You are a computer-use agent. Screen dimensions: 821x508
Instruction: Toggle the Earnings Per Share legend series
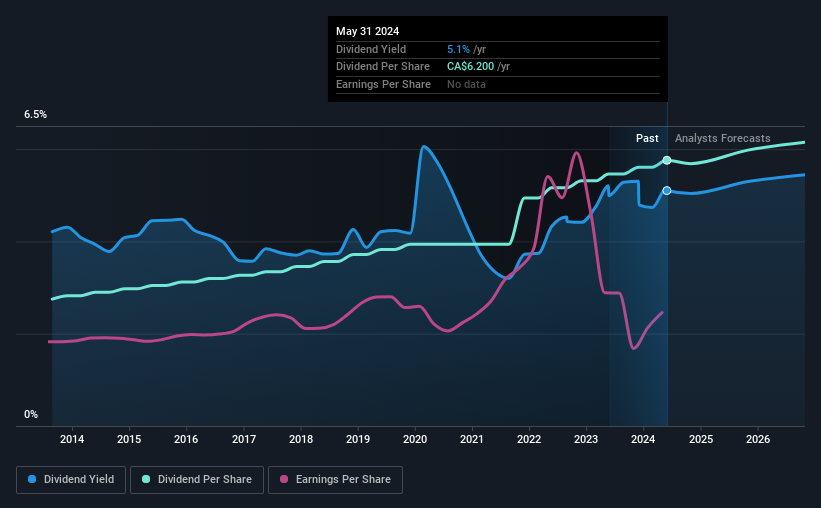pos(335,480)
